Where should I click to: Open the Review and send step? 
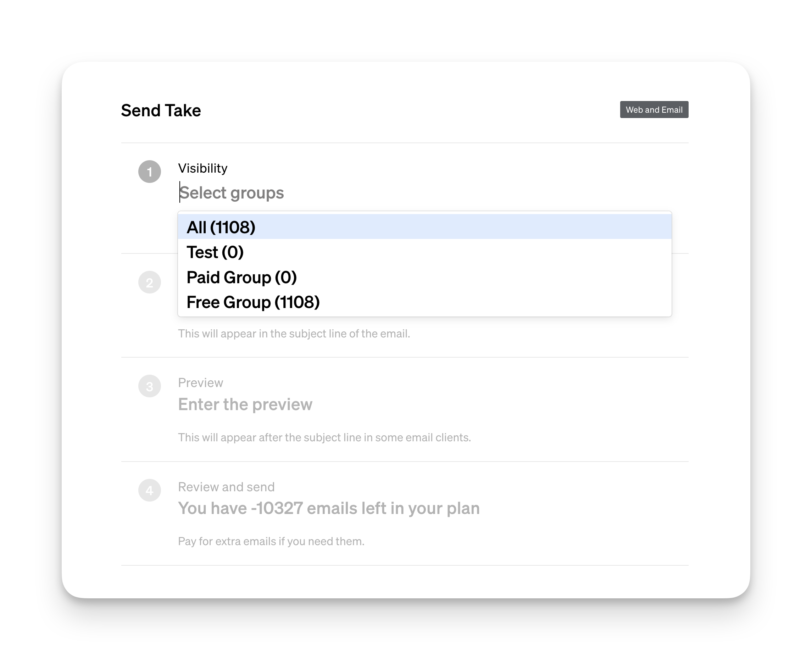226,487
